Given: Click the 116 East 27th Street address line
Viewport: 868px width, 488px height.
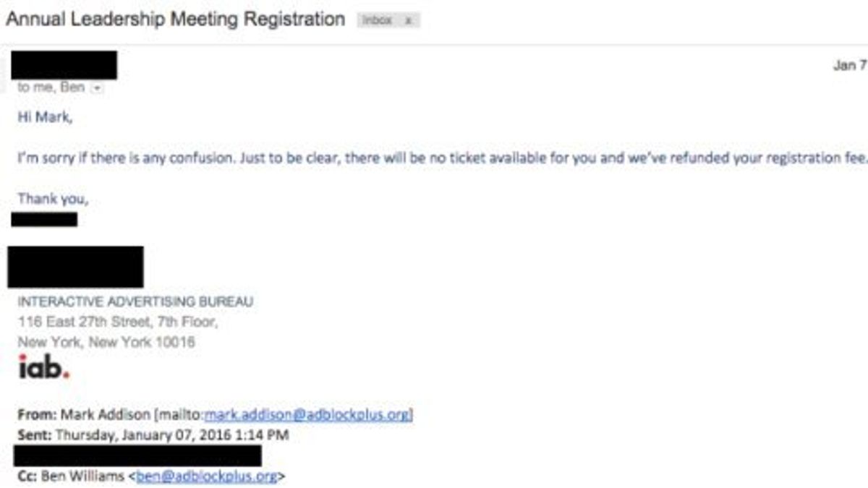Looking at the screenshot, I should [117, 322].
